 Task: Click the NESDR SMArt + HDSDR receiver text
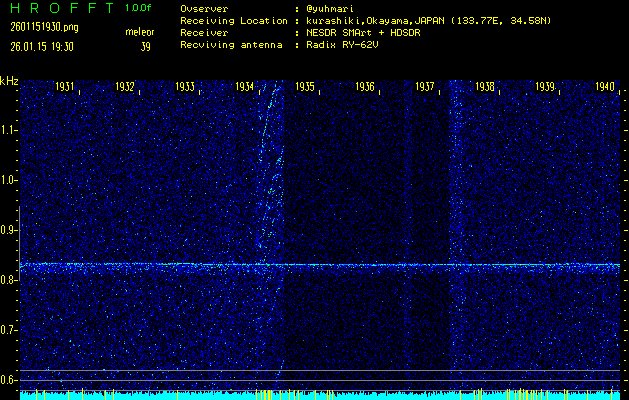coord(362,32)
